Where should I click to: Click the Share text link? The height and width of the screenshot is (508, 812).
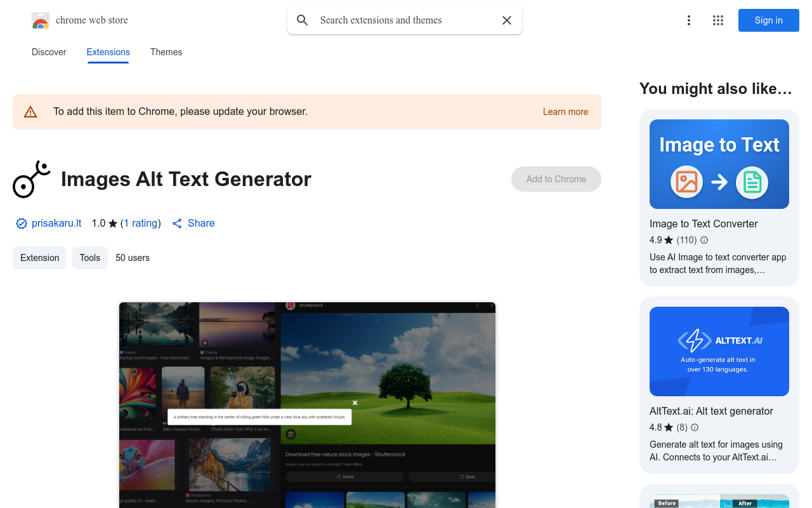click(x=201, y=224)
